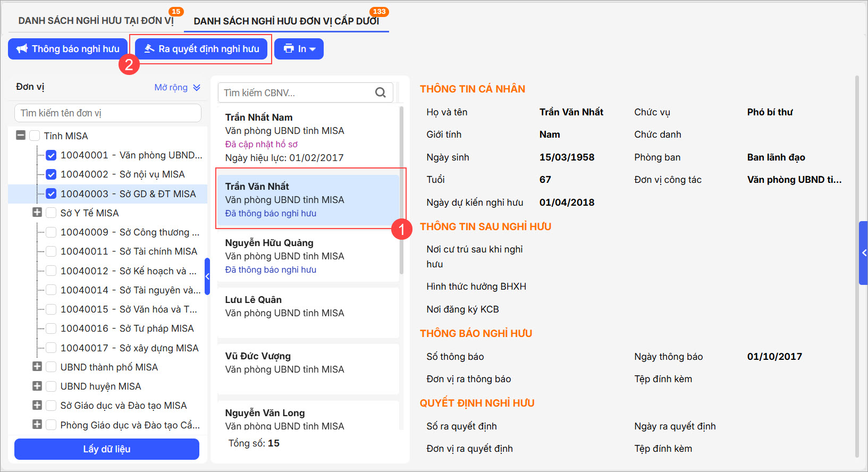
Task: Click the Mở rộng double chevron link
Action: click(x=197, y=88)
